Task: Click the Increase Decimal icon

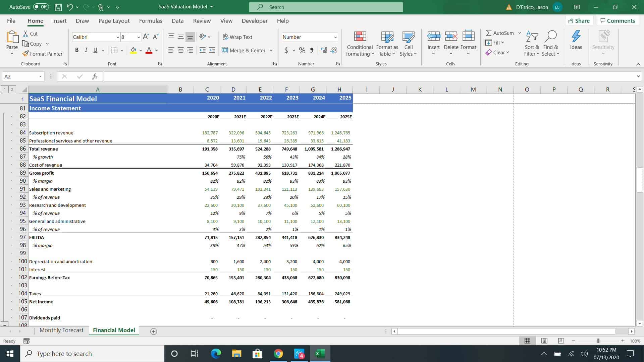Action: (324, 50)
